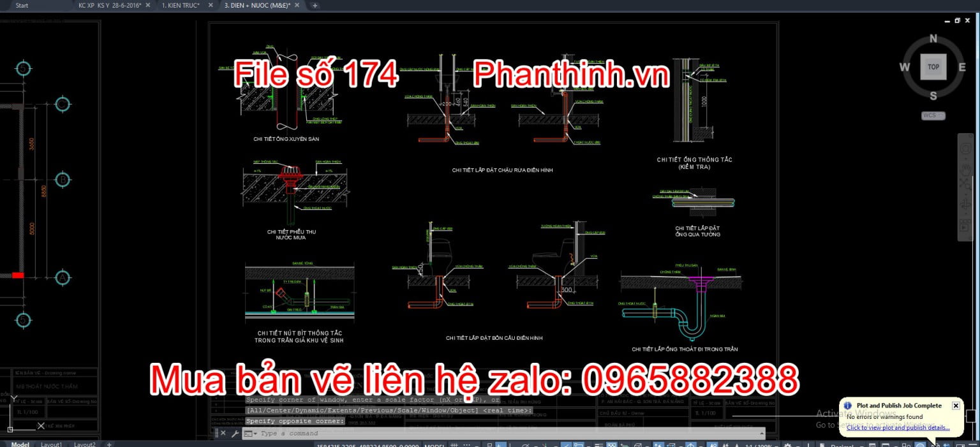
Task: Select the Top face of the ViewCube
Action: (933, 67)
